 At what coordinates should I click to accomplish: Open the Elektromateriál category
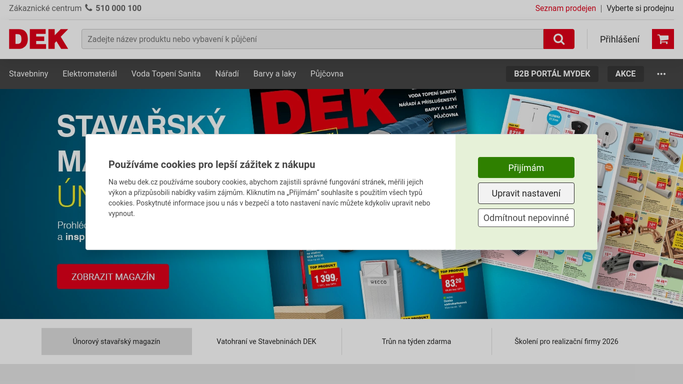click(90, 74)
